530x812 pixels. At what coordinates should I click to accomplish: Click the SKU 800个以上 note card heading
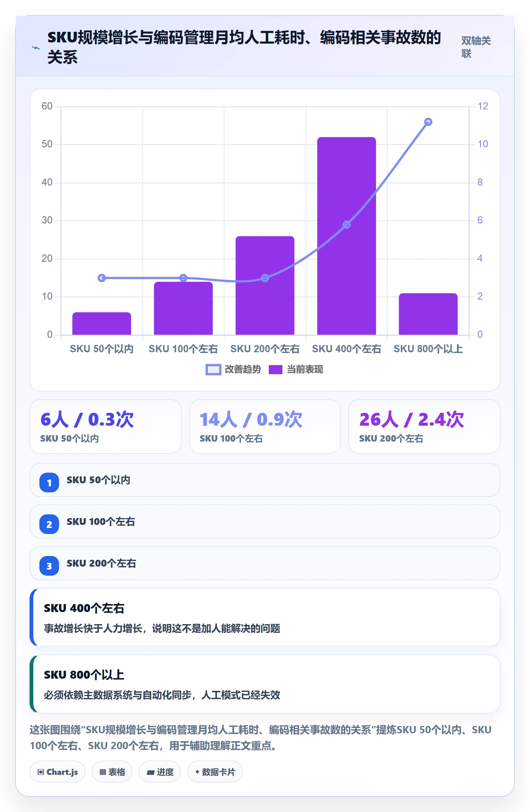coord(84,675)
